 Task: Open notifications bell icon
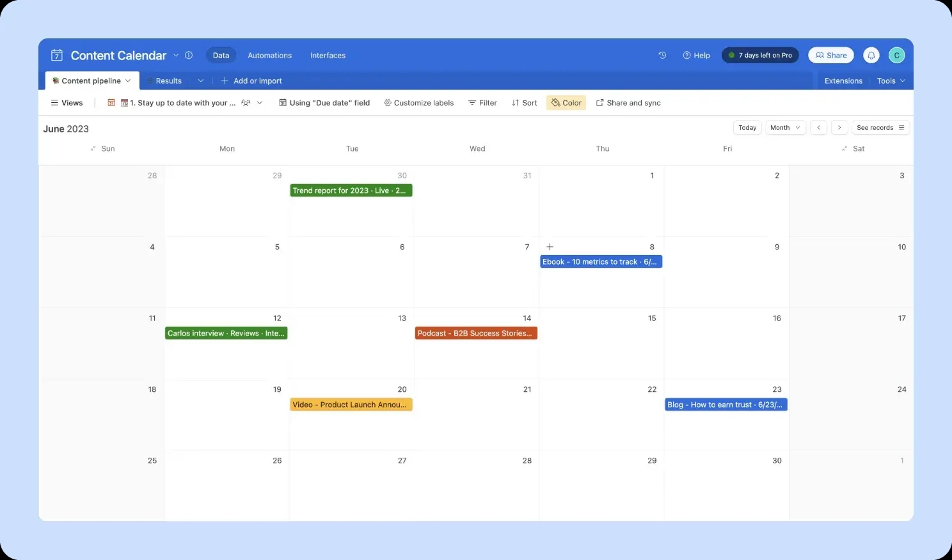click(x=871, y=56)
